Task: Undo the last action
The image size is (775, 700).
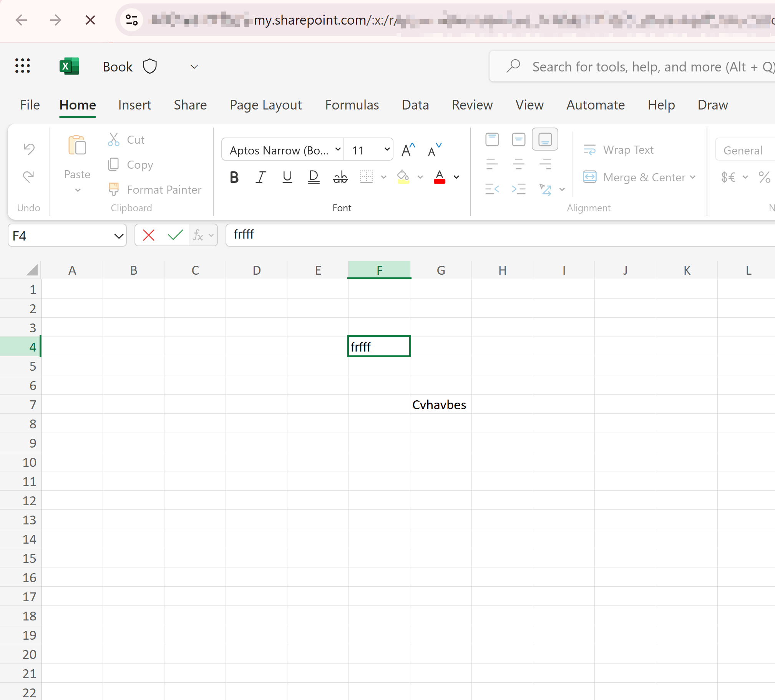Action: [28, 149]
